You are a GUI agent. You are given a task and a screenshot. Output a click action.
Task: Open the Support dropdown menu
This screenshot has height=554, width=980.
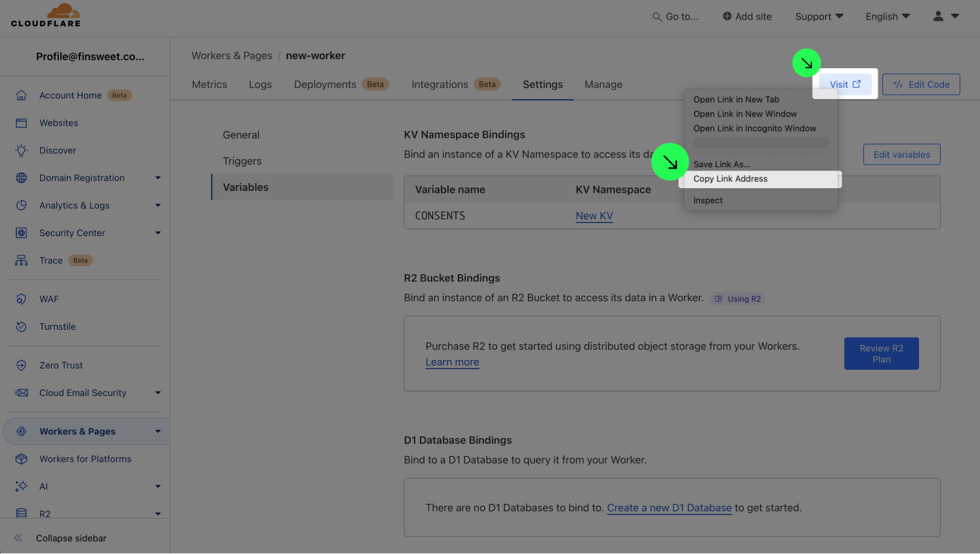click(x=819, y=16)
